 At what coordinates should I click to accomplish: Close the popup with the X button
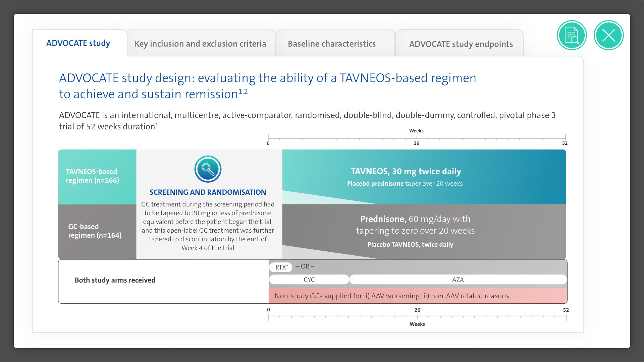[608, 35]
